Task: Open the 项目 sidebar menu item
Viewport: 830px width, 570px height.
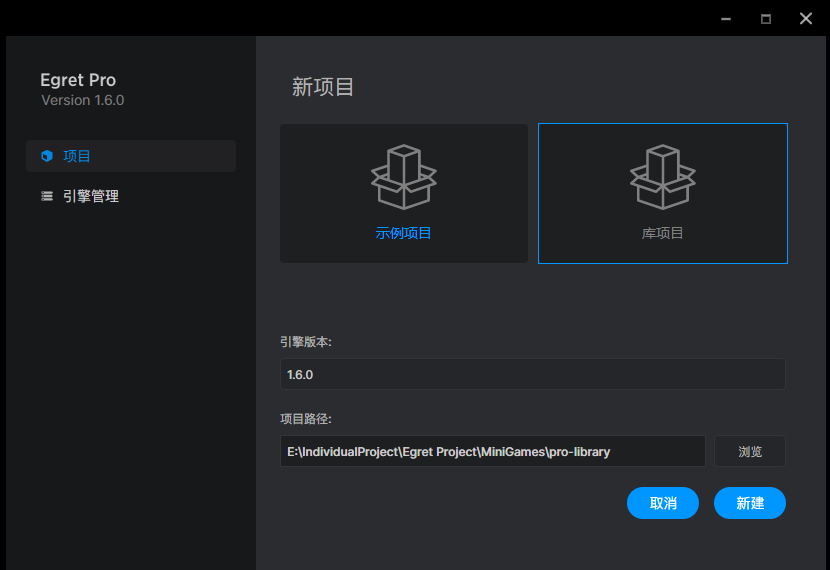Action: (x=131, y=156)
